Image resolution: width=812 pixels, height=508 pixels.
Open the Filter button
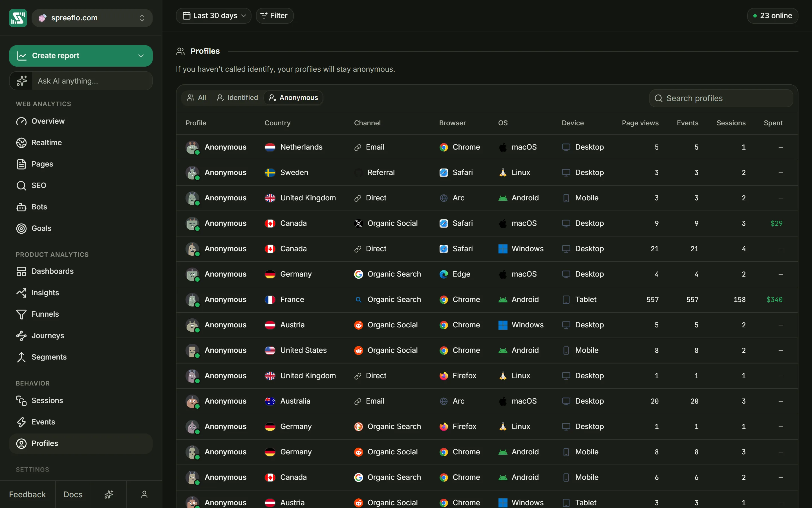point(274,16)
